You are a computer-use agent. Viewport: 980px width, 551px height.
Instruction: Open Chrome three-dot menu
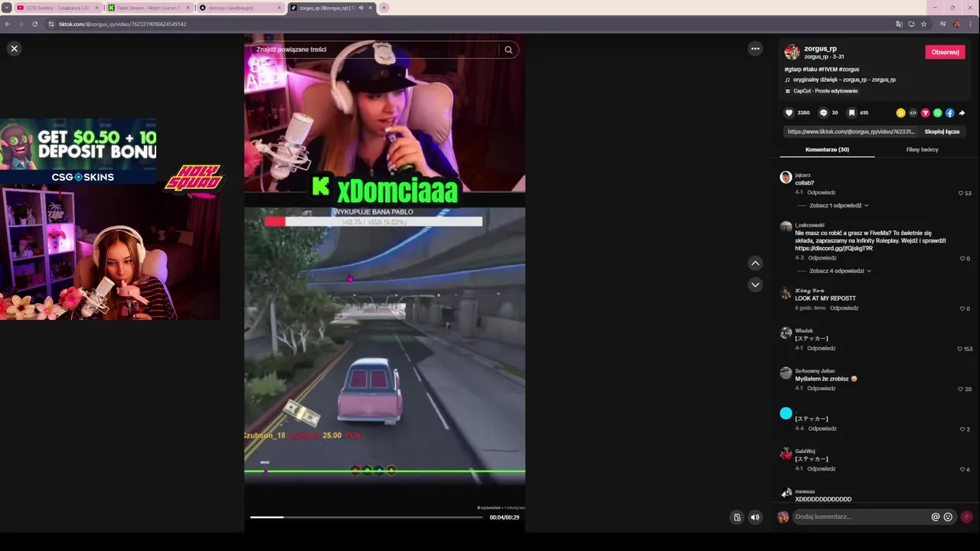coord(970,24)
